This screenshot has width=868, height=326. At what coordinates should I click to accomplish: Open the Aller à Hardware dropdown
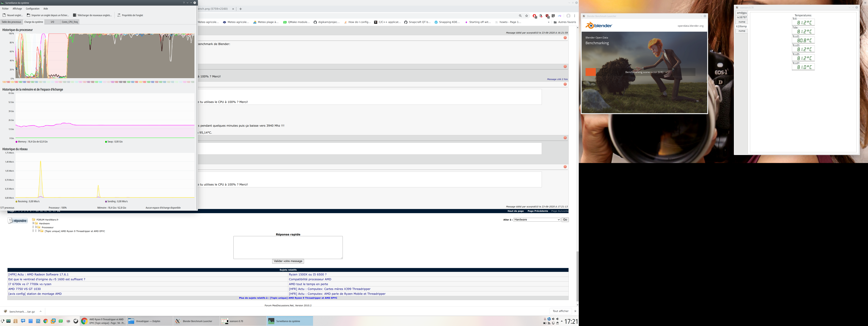[537, 220]
